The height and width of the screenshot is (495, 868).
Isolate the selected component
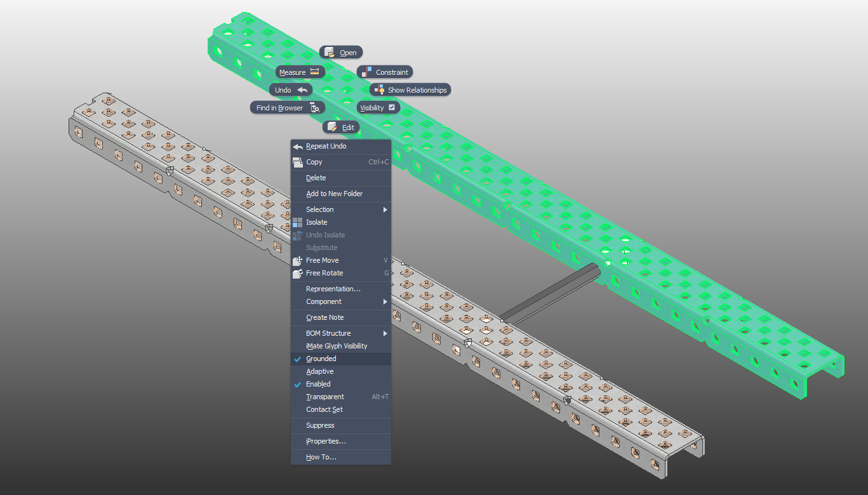[x=341, y=222]
